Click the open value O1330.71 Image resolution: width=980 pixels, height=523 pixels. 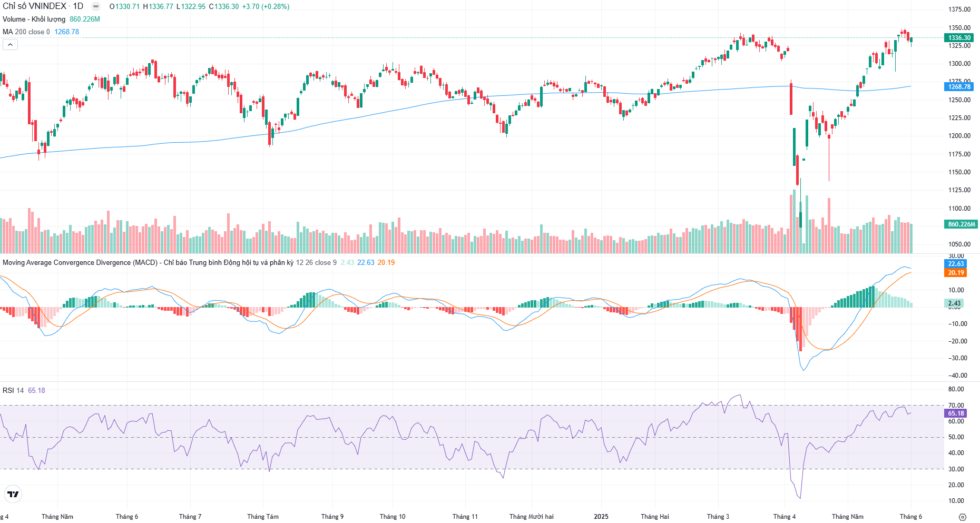tap(124, 6)
